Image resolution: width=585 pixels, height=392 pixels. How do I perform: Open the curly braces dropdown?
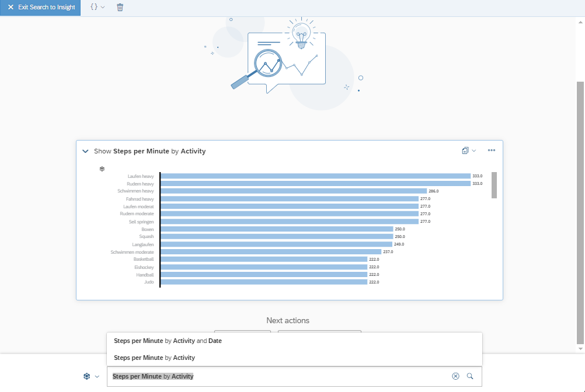click(x=97, y=8)
